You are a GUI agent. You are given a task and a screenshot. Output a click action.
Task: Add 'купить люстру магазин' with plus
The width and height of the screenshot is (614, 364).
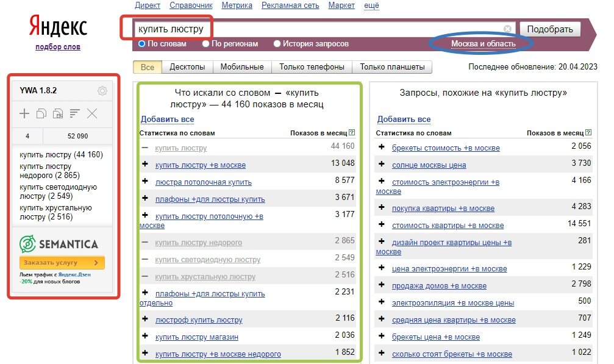click(x=145, y=336)
